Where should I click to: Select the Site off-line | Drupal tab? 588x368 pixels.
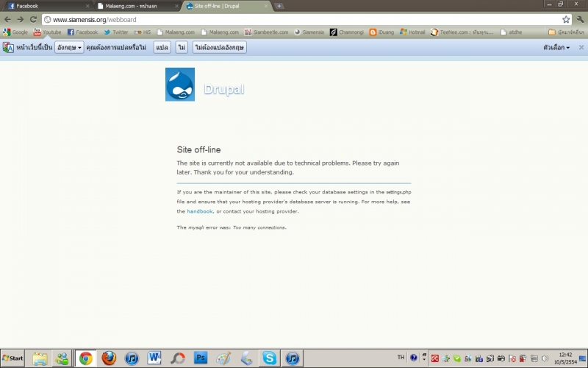point(226,6)
